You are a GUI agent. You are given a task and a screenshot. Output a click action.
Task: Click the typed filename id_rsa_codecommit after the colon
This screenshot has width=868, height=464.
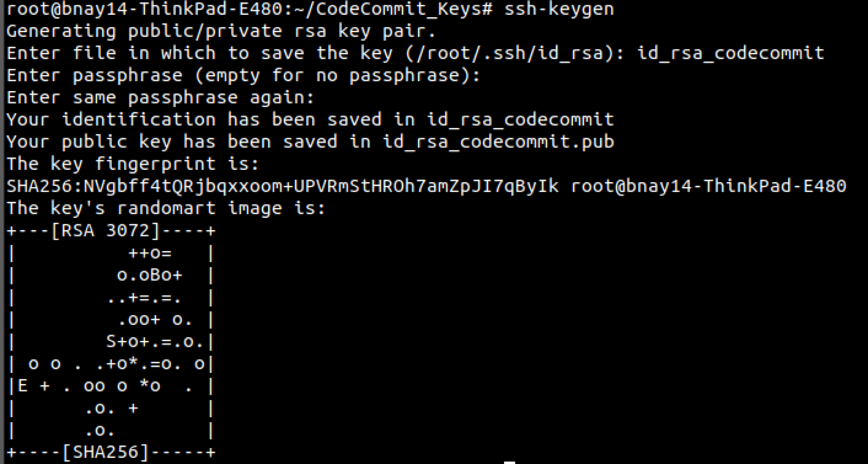tap(731, 53)
